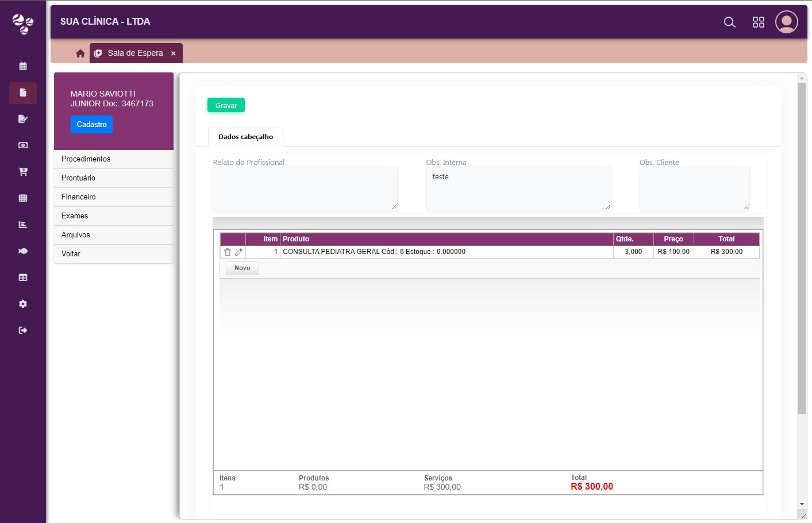Click the Novo button

tap(243, 268)
